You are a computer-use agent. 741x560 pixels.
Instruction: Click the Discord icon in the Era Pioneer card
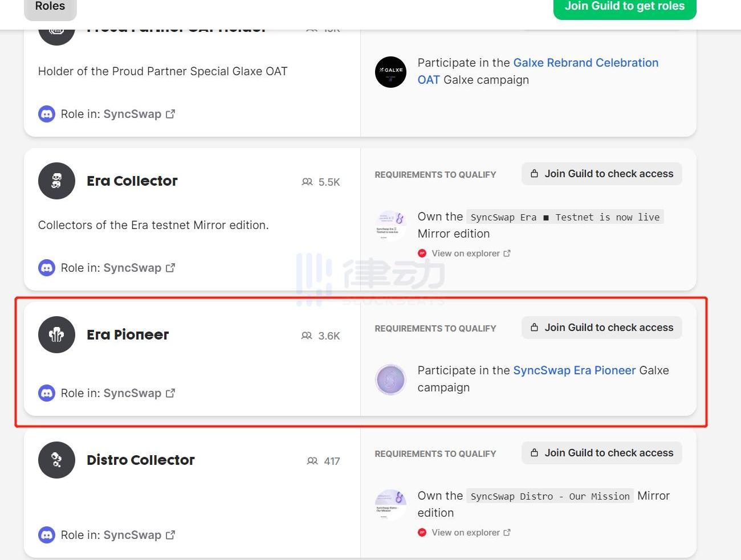(x=47, y=393)
